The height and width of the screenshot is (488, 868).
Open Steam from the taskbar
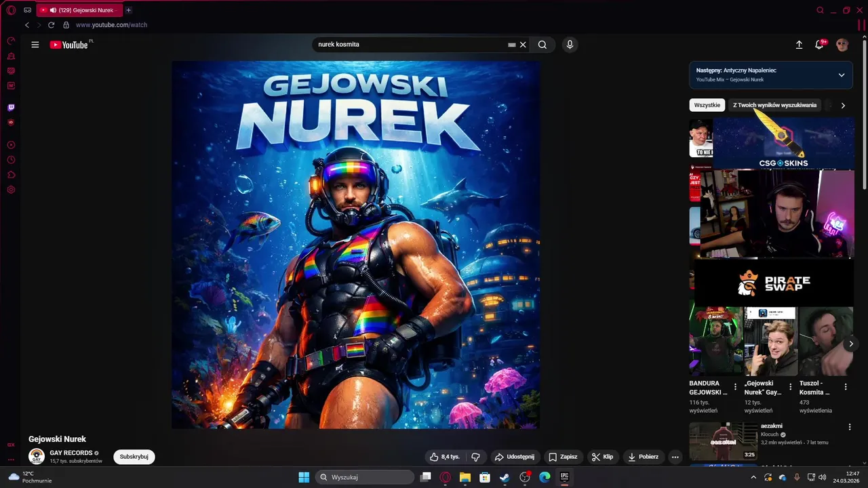[505, 477]
